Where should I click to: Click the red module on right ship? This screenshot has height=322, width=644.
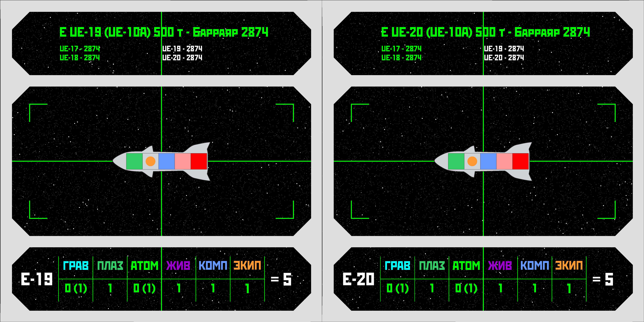coord(520,161)
